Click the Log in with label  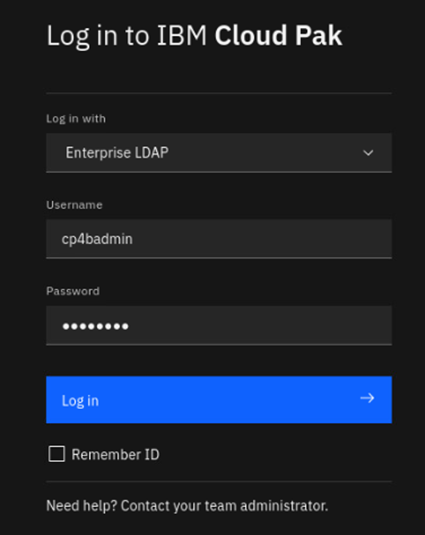coord(76,119)
